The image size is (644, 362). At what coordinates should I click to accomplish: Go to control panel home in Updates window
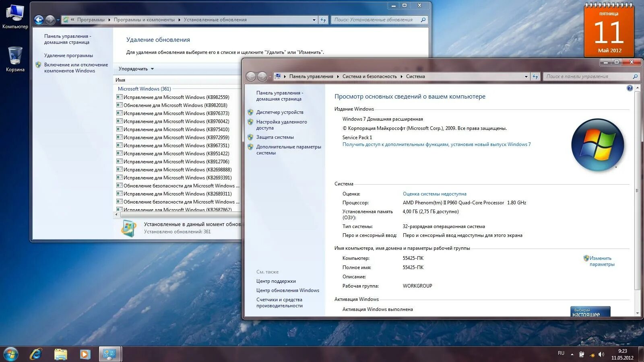click(x=68, y=39)
